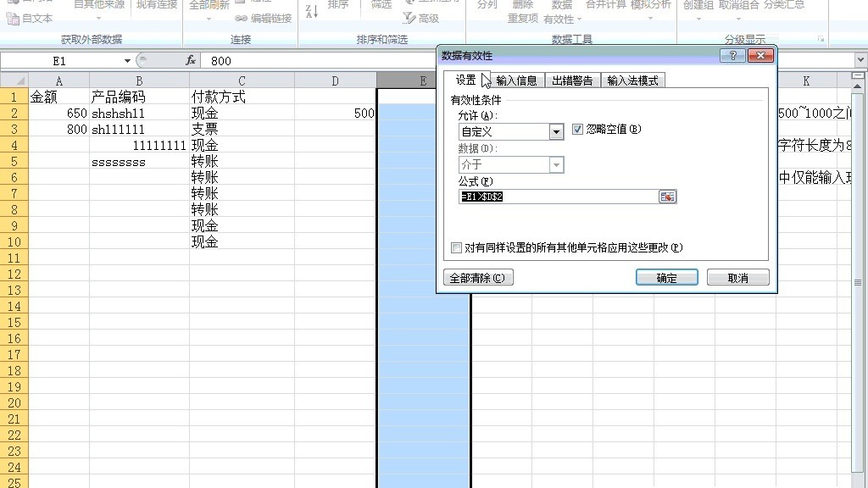
Task: Click the Z-A descending sort icon
Action: [312, 11]
